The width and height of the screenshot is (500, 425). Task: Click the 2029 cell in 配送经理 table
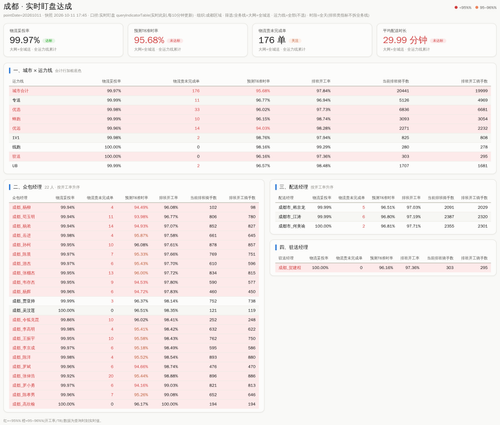[483, 207]
